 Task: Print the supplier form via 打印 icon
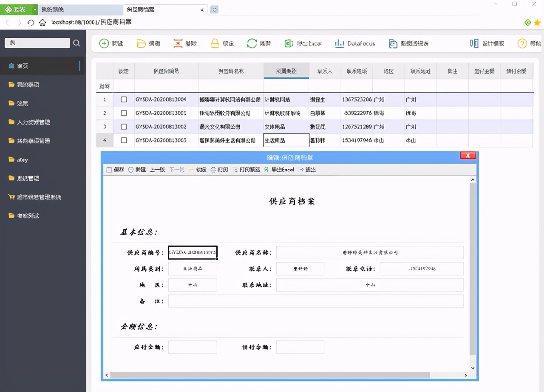(x=219, y=169)
